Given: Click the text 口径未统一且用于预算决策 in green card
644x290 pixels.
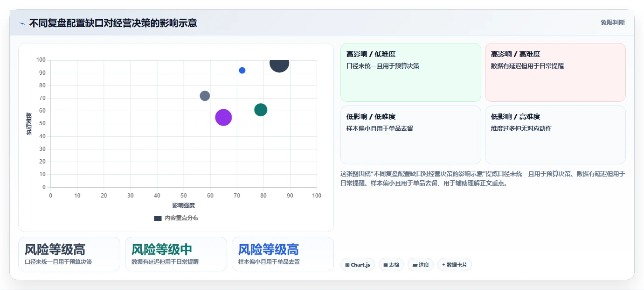Looking at the screenshot, I should [383, 66].
